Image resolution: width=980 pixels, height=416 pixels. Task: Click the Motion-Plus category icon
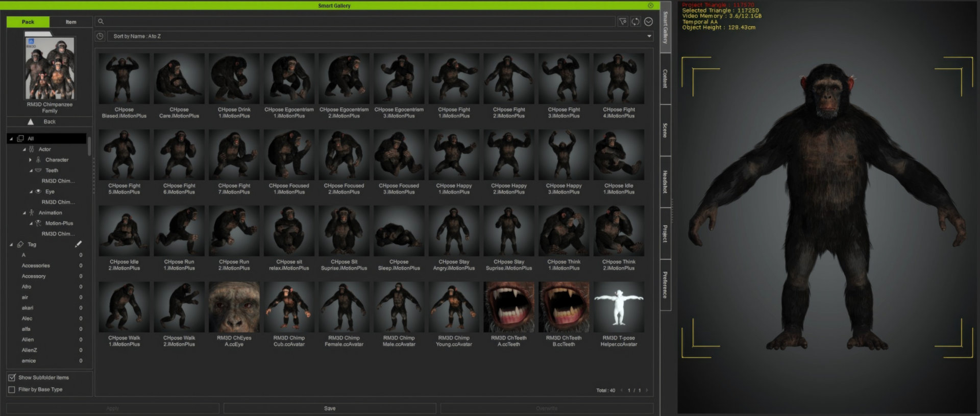click(x=38, y=223)
